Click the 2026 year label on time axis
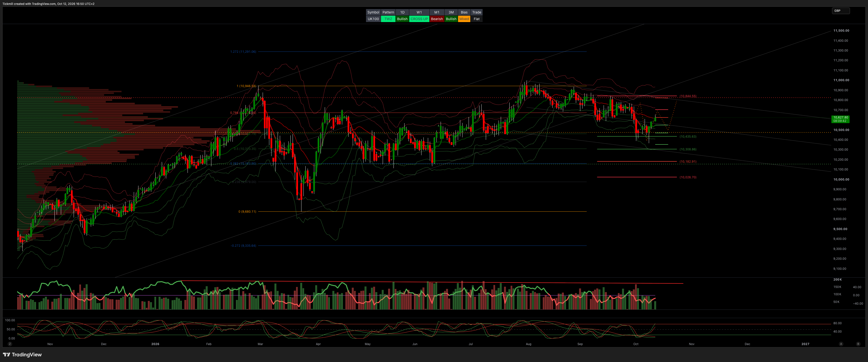Screen dimensions: 868x362 pos(155,344)
